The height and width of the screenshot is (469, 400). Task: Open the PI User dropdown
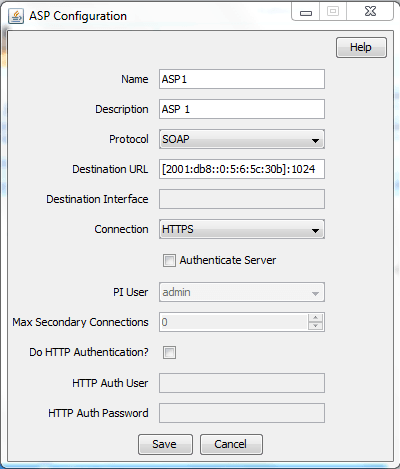coord(242,292)
